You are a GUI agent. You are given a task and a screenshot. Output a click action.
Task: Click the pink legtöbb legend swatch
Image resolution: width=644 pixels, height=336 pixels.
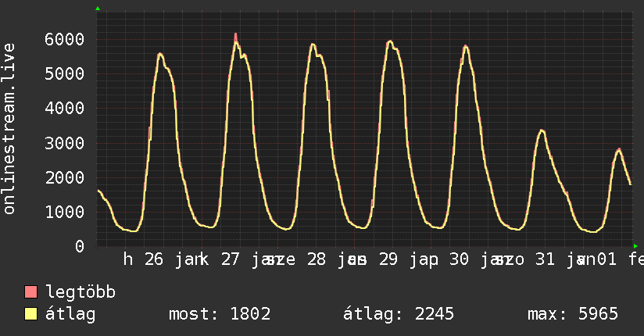tap(30, 292)
